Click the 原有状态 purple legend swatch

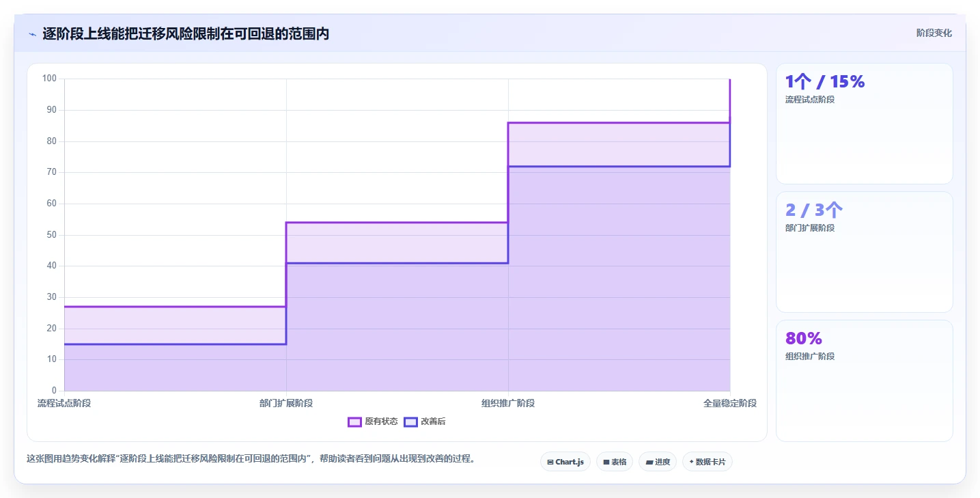[x=354, y=421]
